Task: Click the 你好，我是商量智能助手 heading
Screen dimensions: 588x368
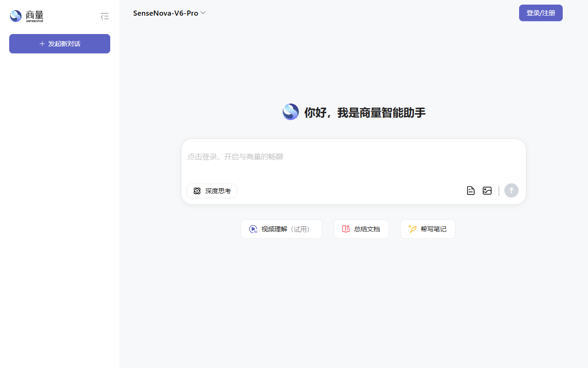Action: (365, 112)
